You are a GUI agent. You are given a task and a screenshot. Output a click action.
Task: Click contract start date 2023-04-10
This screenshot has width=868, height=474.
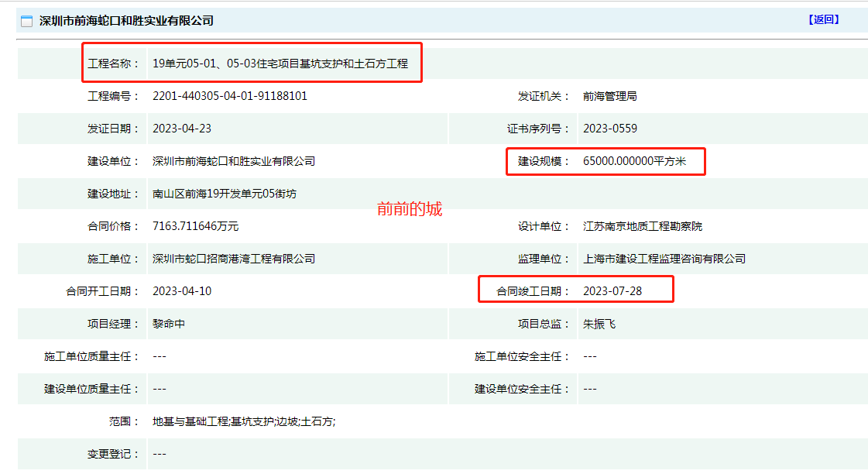[182, 291]
